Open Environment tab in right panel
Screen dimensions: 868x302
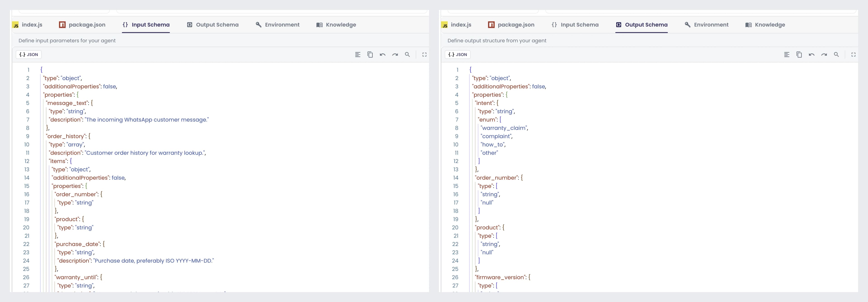[x=706, y=25]
